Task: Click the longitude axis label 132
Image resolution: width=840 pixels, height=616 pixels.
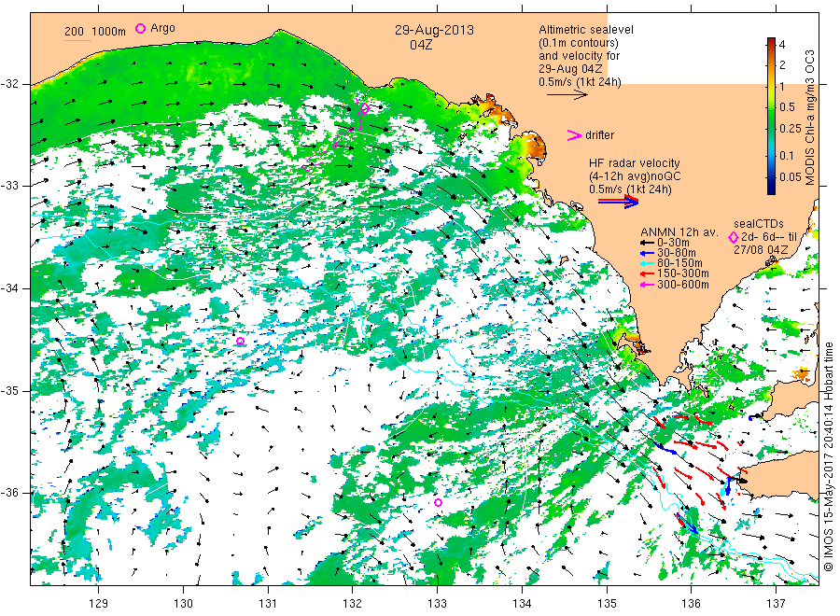Action: click(353, 604)
